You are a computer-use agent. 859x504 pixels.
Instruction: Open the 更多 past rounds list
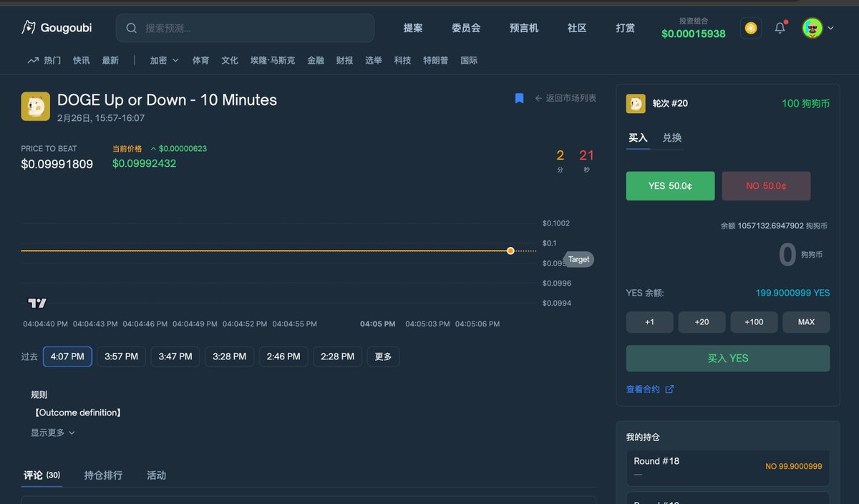tap(383, 357)
